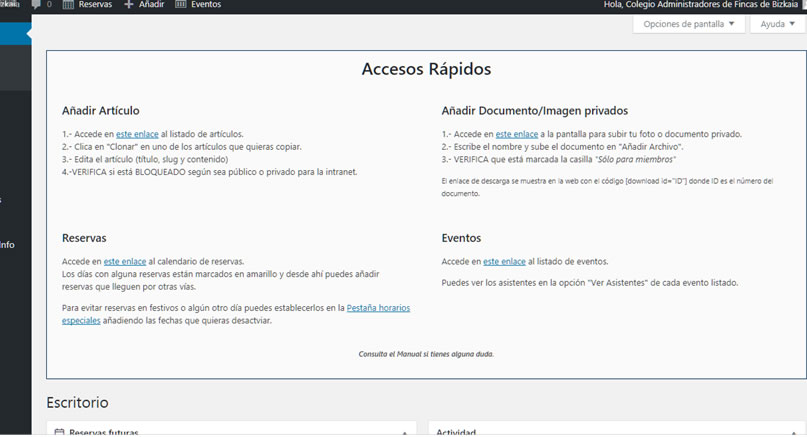
Task: Click the plus icon beside Añadir
Action: point(129,4)
